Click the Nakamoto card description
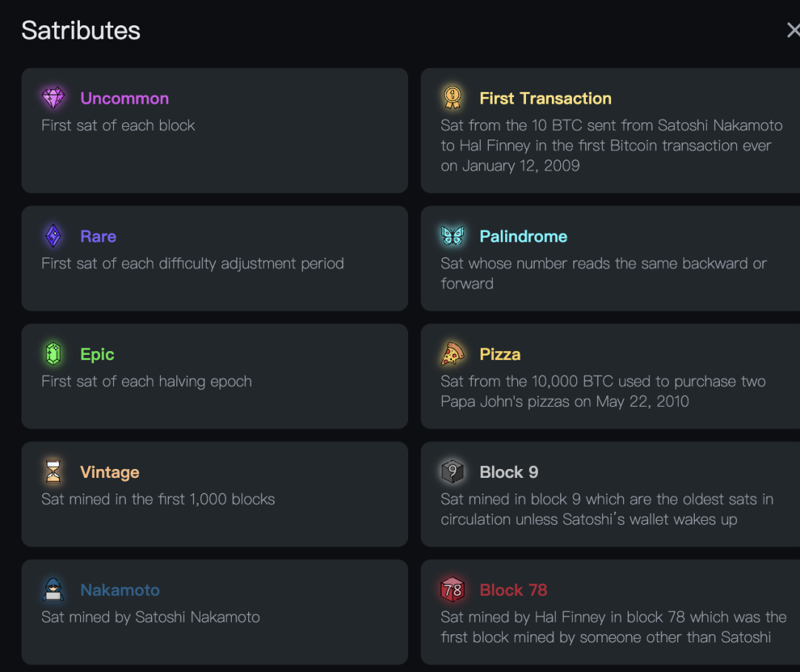 [150, 617]
